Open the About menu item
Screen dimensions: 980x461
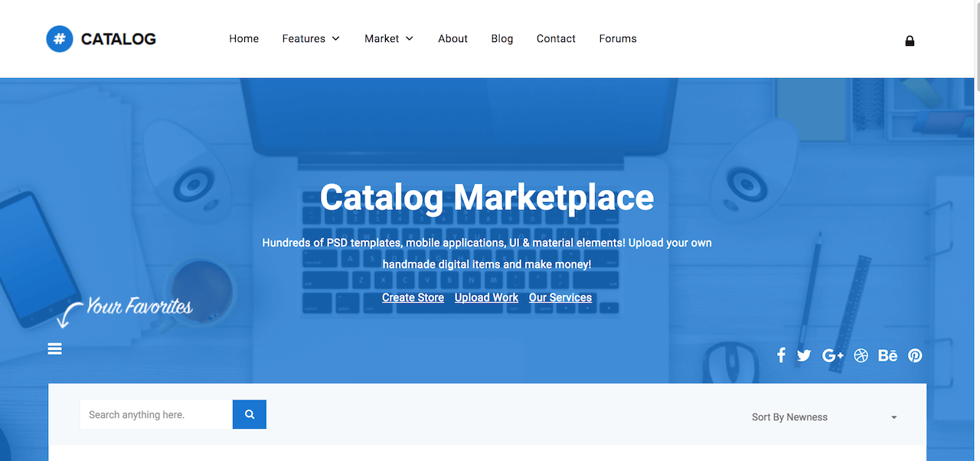pos(452,39)
